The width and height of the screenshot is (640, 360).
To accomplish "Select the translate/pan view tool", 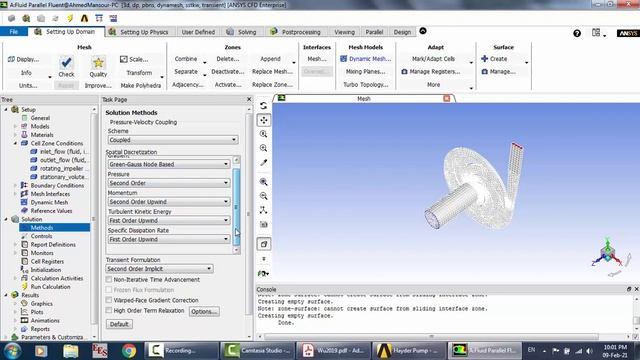I will pyautogui.click(x=263, y=120).
